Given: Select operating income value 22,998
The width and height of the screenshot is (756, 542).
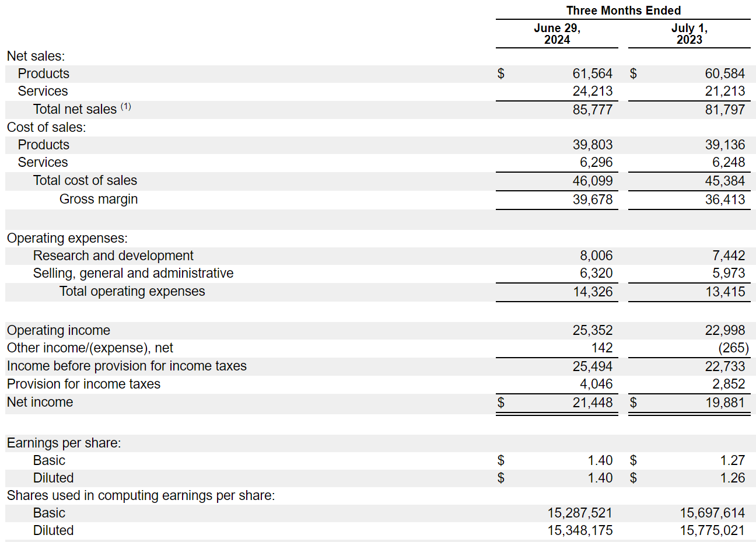Looking at the screenshot, I should 724,330.
